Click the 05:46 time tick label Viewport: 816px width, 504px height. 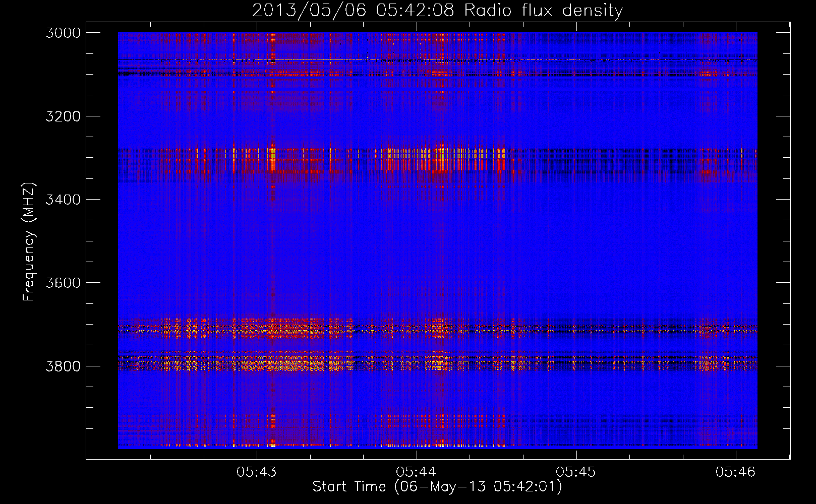click(x=736, y=472)
